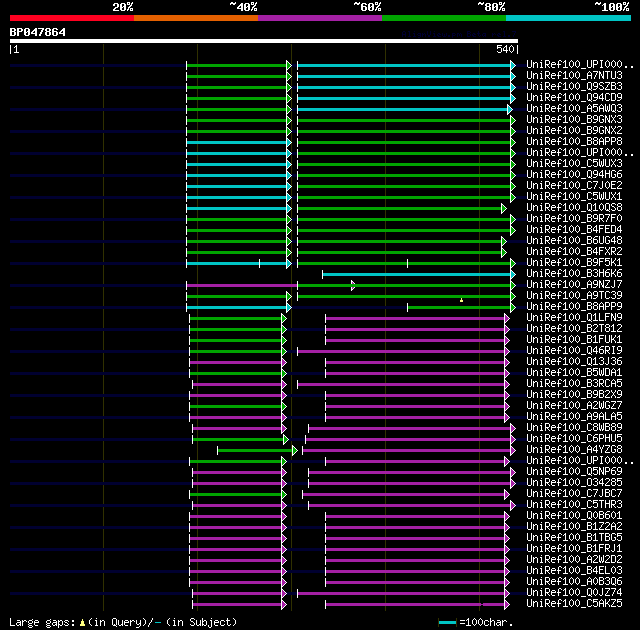Click the purple alignment segment in the A9NZJ7 row

[x=242, y=285]
